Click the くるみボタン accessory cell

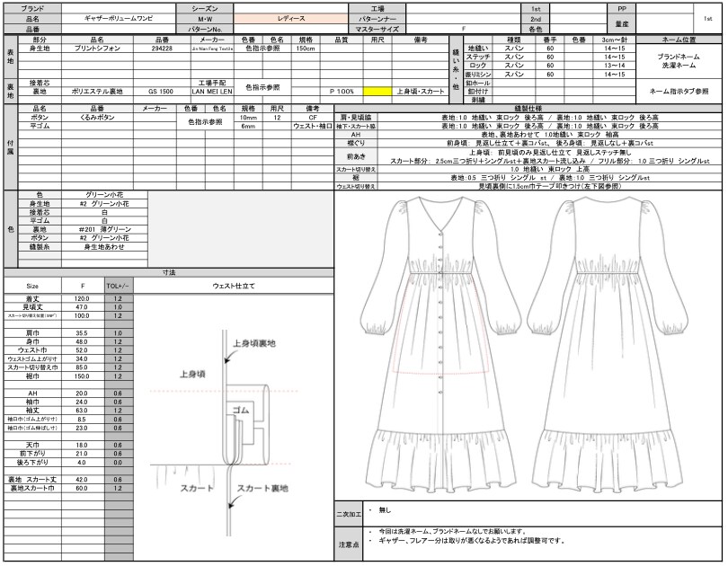point(97,118)
